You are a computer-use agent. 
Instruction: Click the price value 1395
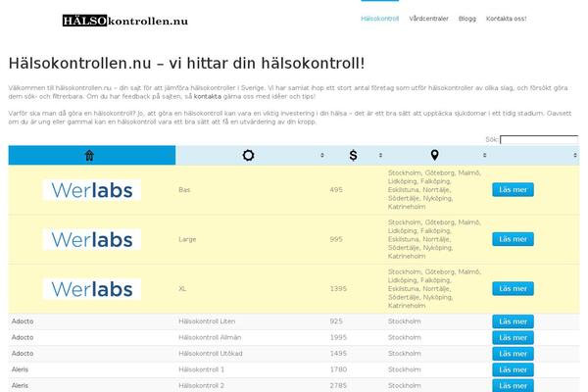click(x=338, y=289)
